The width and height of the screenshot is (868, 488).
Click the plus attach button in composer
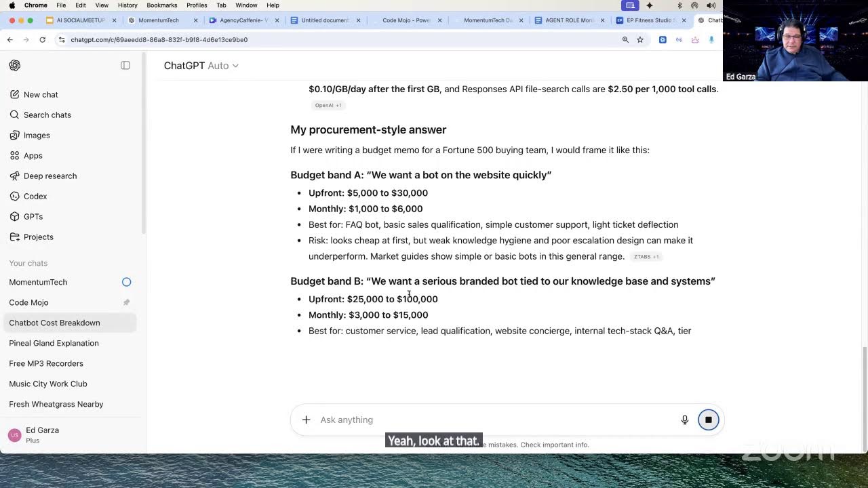pos(306,420)
